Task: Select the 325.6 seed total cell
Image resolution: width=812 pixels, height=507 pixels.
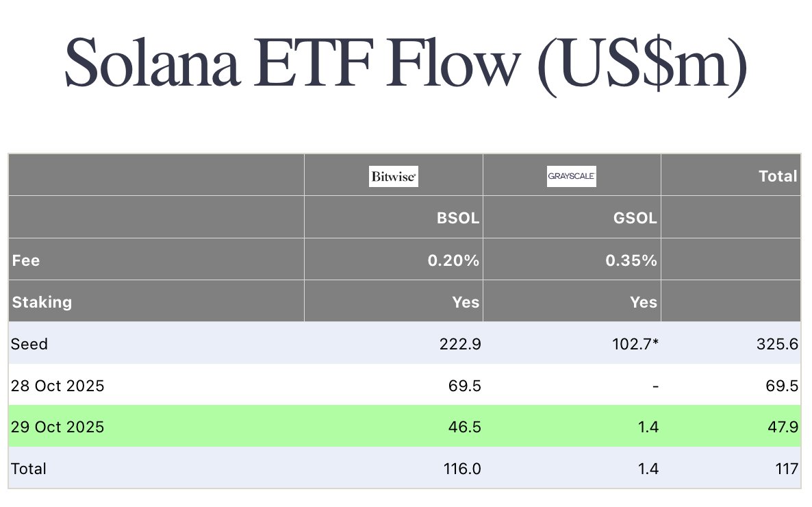Action: (x=778, y=344)
